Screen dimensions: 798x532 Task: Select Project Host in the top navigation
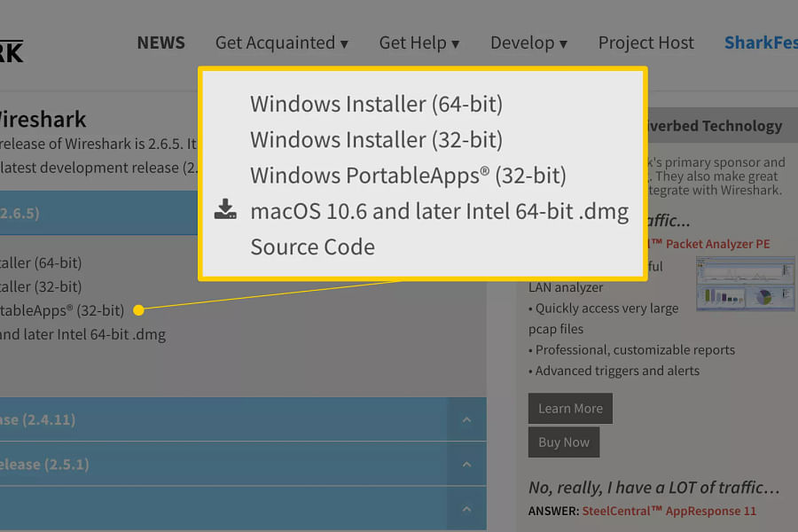click(x=645, y=43)
